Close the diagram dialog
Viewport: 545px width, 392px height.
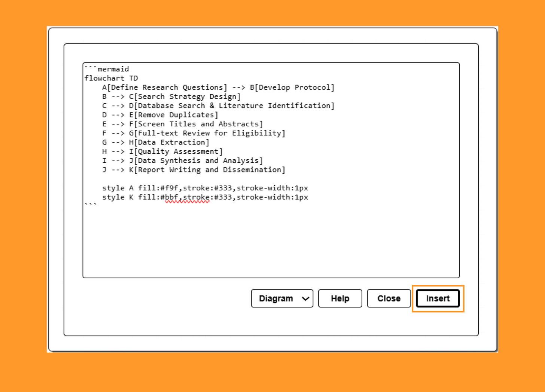[389, 298]
